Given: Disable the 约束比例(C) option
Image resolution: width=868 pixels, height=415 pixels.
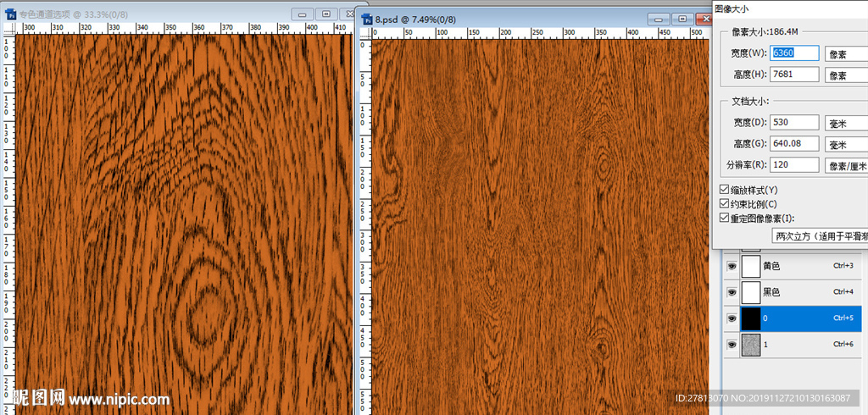Looking at the screenshot, I should click(x=724, y=204).
